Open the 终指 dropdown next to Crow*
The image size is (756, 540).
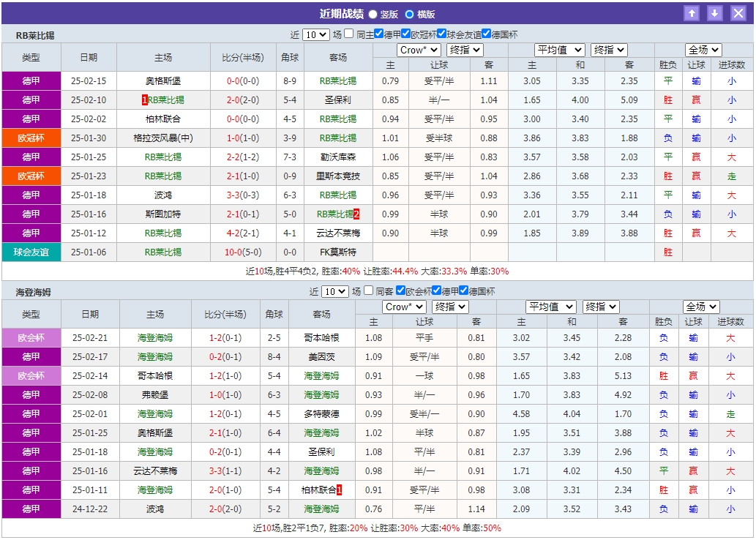(464, 50)
